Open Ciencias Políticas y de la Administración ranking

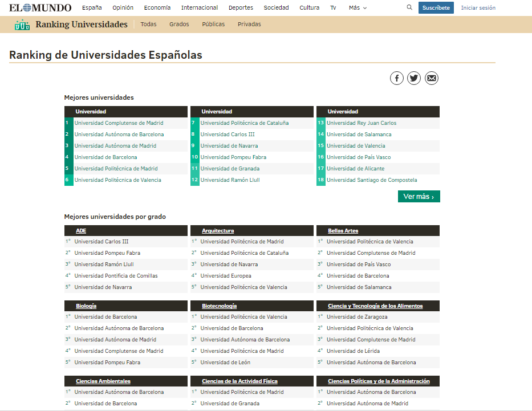pos(379,381)
